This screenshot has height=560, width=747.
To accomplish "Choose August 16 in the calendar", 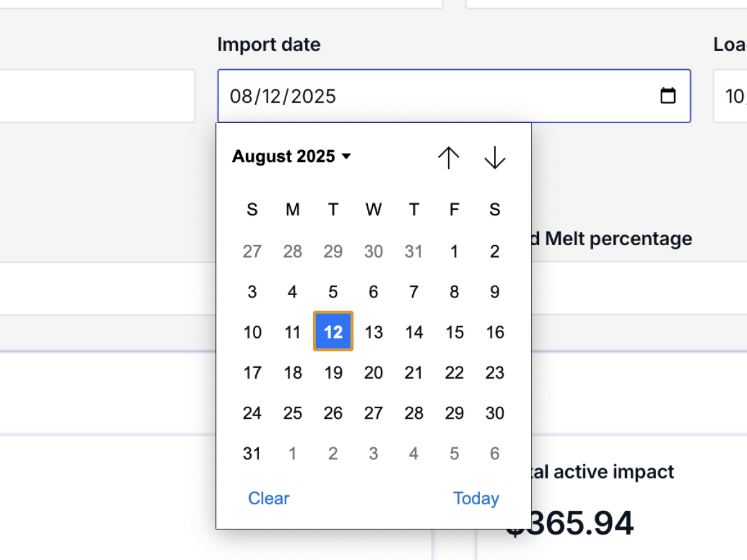I will tap(495, 332).
